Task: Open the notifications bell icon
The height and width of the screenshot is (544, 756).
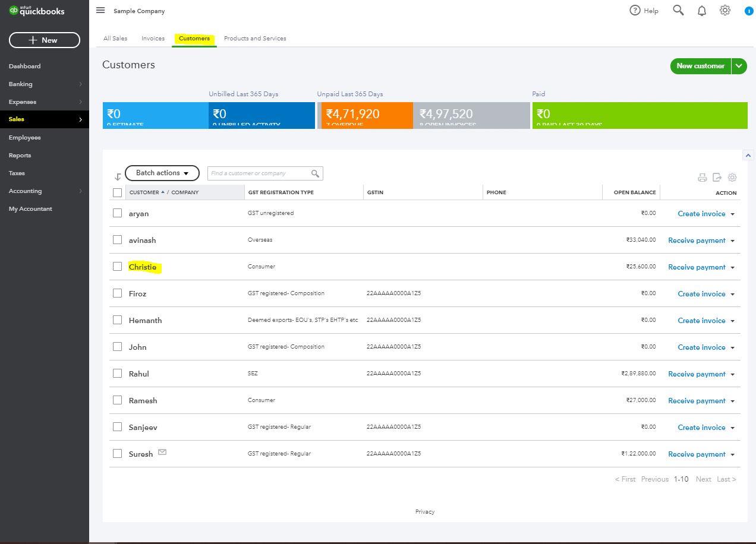Action: (702, 11)
